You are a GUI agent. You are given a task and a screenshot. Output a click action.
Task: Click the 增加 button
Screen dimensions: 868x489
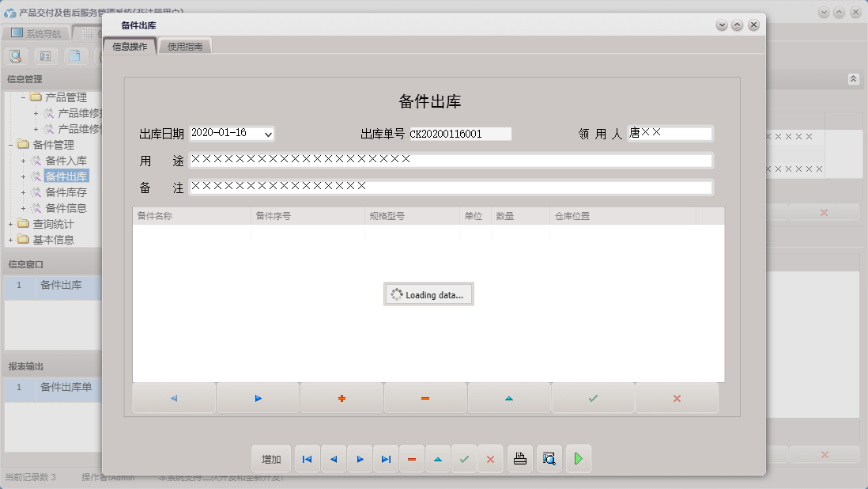[x=271, y=459]
